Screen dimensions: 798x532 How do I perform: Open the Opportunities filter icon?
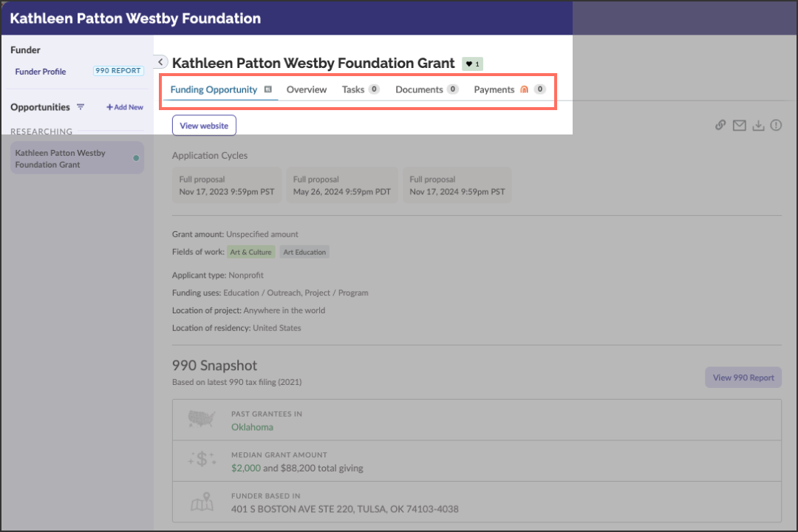point(79,107)
